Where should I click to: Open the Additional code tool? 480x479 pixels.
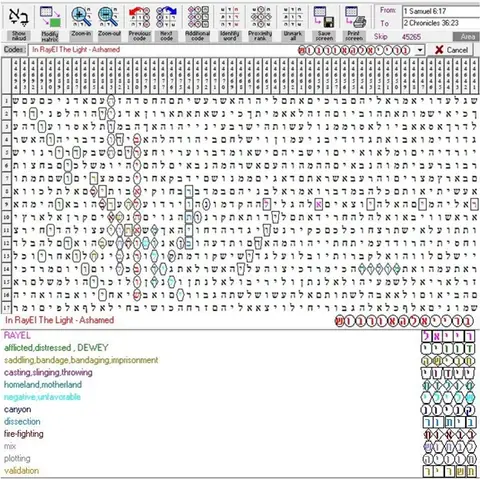pyautogui.click(x=198, y=17)
